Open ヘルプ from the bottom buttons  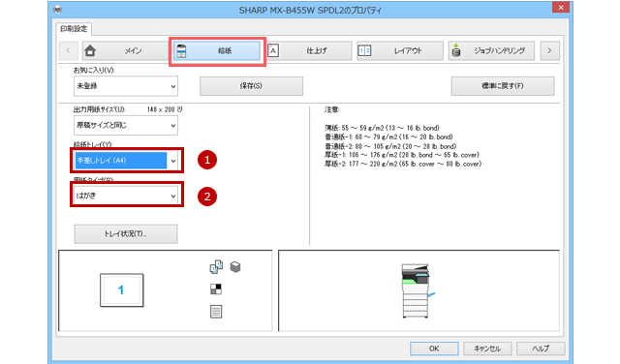[541, 349]
